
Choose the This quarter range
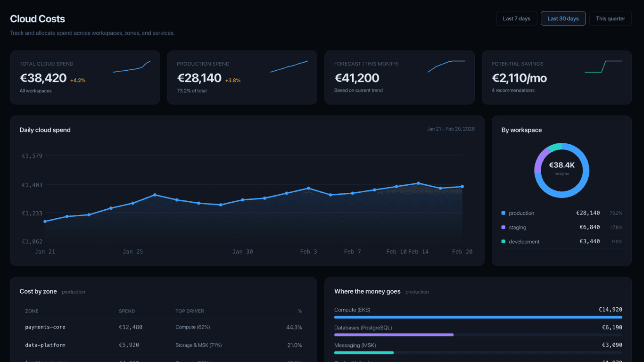coord(610,18)
